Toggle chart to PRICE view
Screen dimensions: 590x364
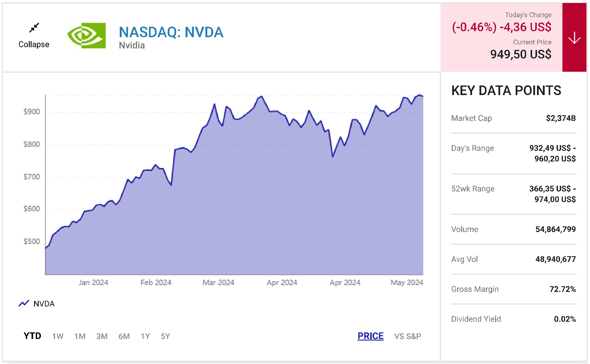tap(370, 336)
